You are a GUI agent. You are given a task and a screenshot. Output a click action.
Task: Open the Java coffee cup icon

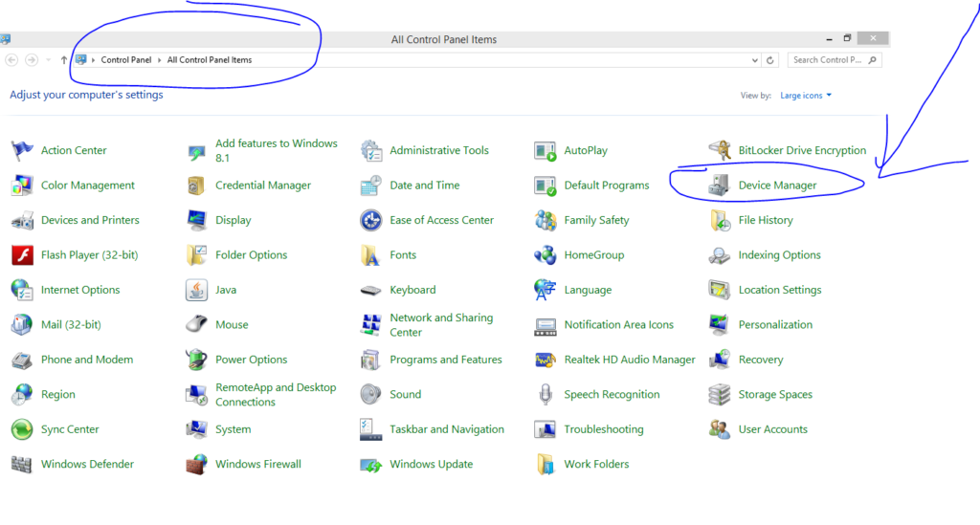[196, 291]
